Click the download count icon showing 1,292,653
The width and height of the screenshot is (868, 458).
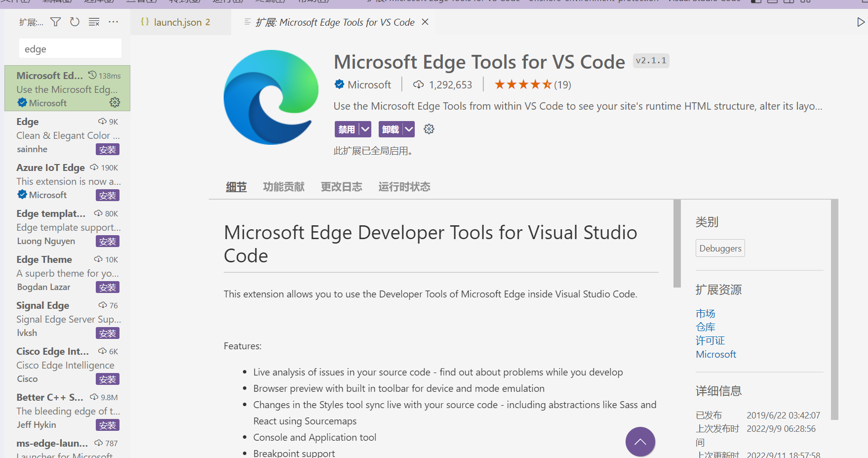click(x=418, y=84)
